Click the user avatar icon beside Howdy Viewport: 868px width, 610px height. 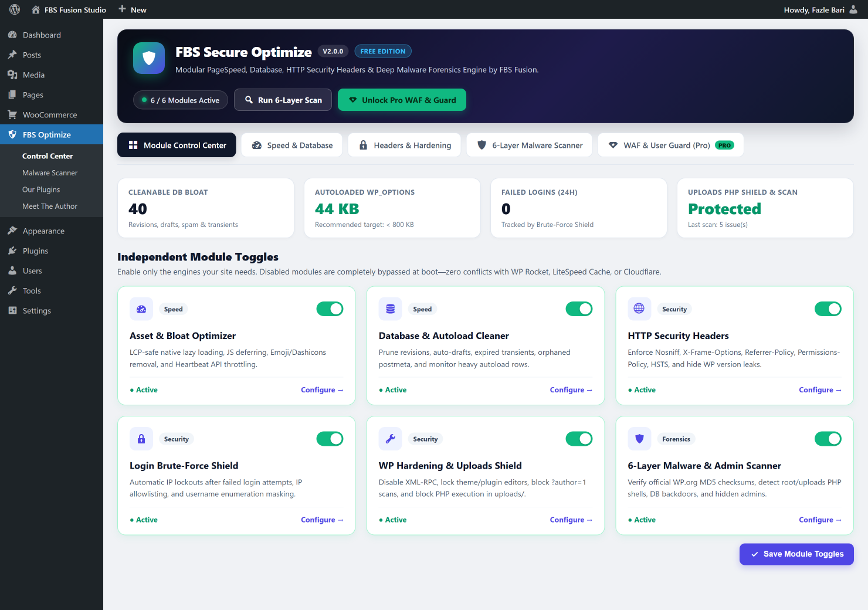click(853, 9)
